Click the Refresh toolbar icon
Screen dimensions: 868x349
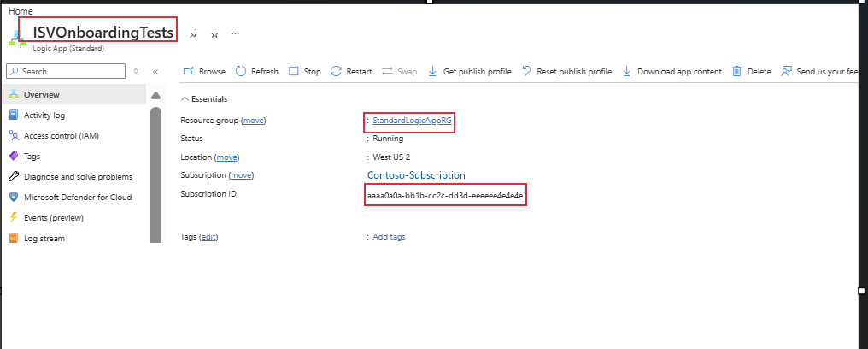241,72
